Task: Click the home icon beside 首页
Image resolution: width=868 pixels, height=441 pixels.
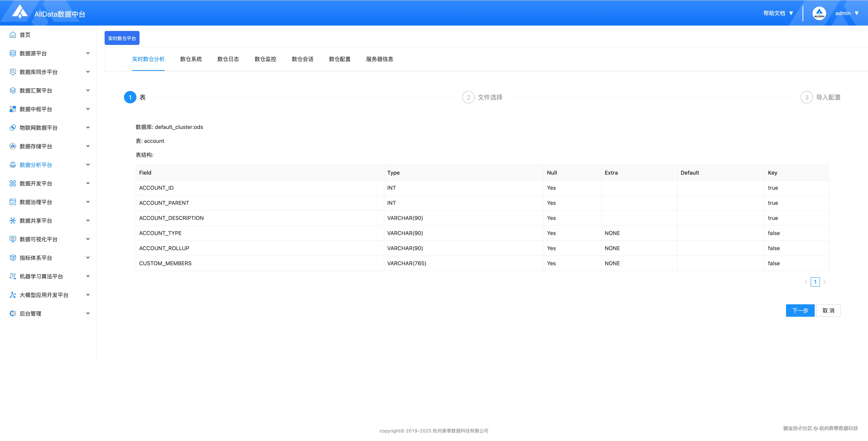Action: coord(13,35)
